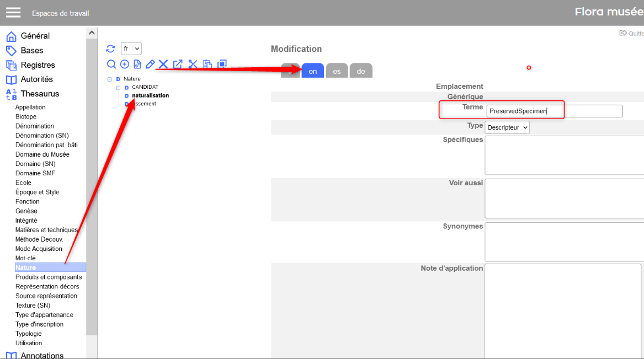Click the add new term icon
Viewport: 644px width, 359px height.
pyautogui.click(x=125, y=65)
